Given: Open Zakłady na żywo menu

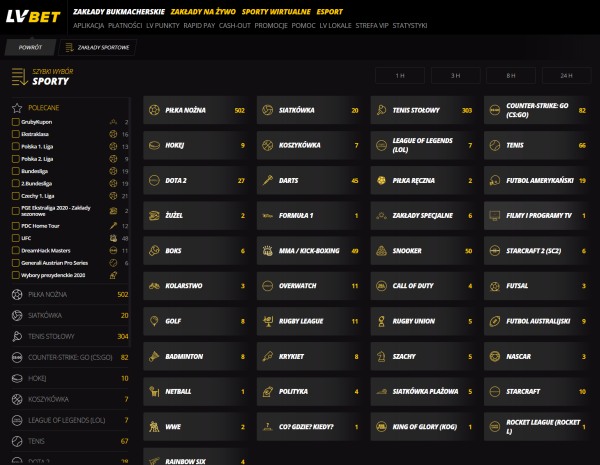Looking at the screenshot, I should (x=203, y=12).
